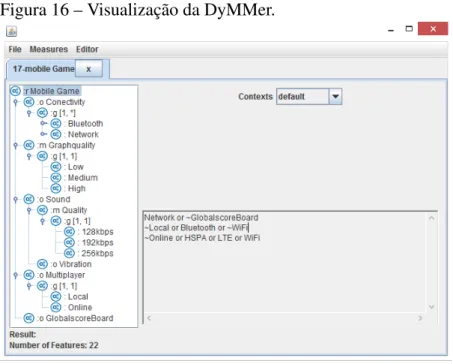Collapse the Multiplayer tree node

point(15,275)
